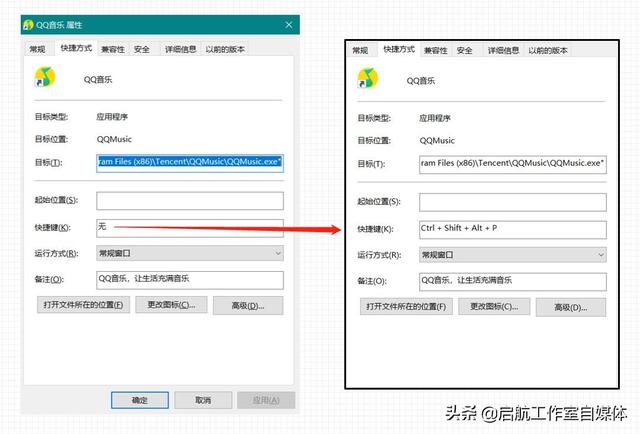Click 打开文件所在的位置(F) in left dialog
Screen dimensions: 640x434
pos(83,305)
